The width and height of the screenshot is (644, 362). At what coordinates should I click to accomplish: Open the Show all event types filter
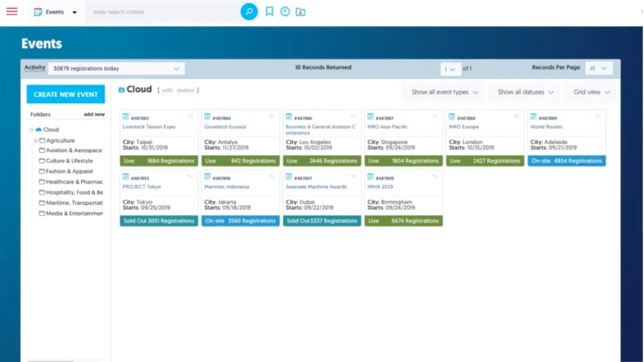point(442,92)
